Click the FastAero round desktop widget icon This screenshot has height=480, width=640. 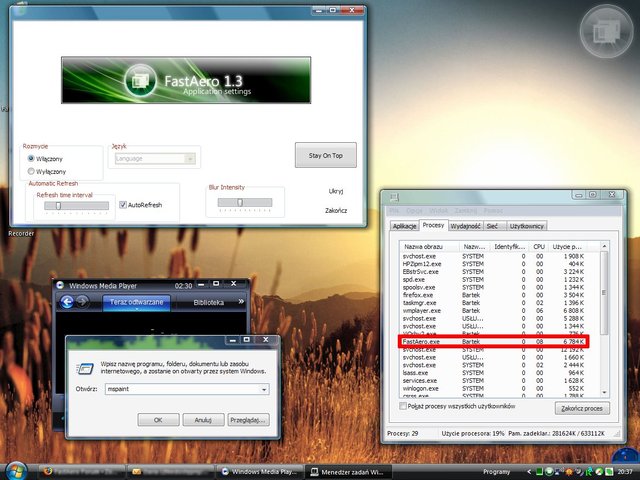(607, 31)
